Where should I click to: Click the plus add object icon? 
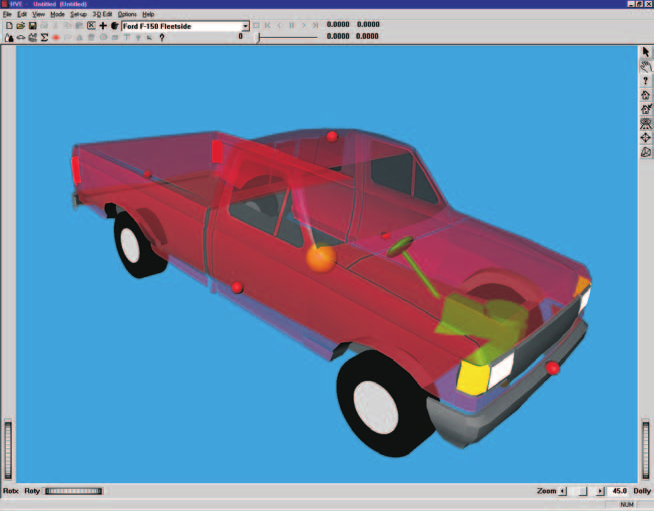[x=103, y=26]
